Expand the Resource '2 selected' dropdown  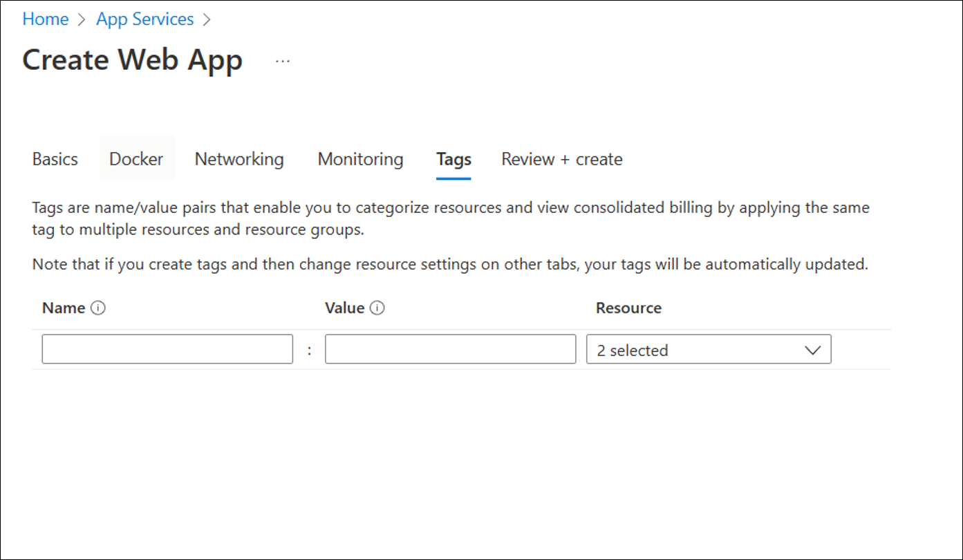(709, 350)
